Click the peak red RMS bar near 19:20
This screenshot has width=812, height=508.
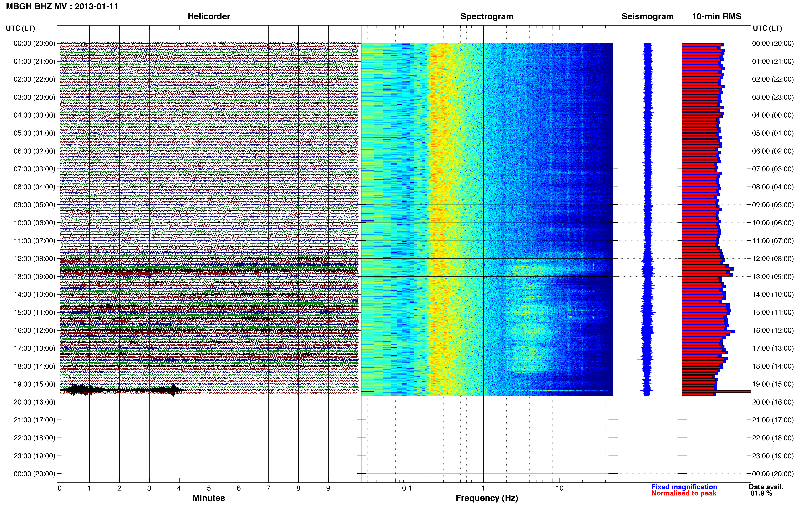coord(717,391)
